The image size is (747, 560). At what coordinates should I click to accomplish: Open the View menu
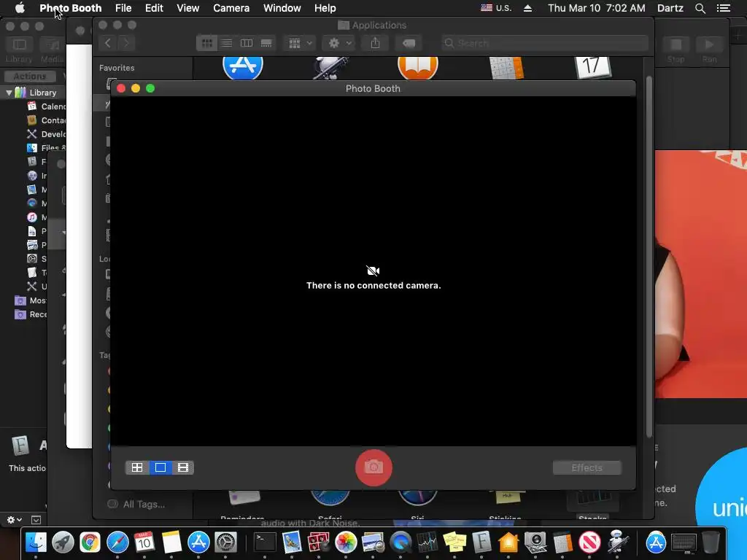(x=187, y=8)
